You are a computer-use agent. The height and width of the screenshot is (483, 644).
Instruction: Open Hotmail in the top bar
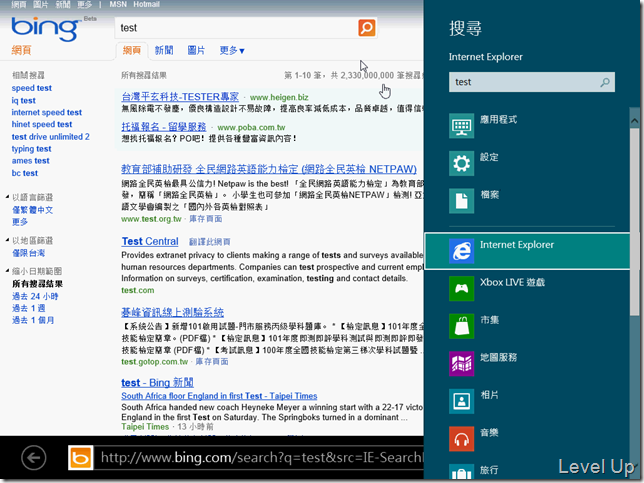pyautogui.click(x=146, y=5)
